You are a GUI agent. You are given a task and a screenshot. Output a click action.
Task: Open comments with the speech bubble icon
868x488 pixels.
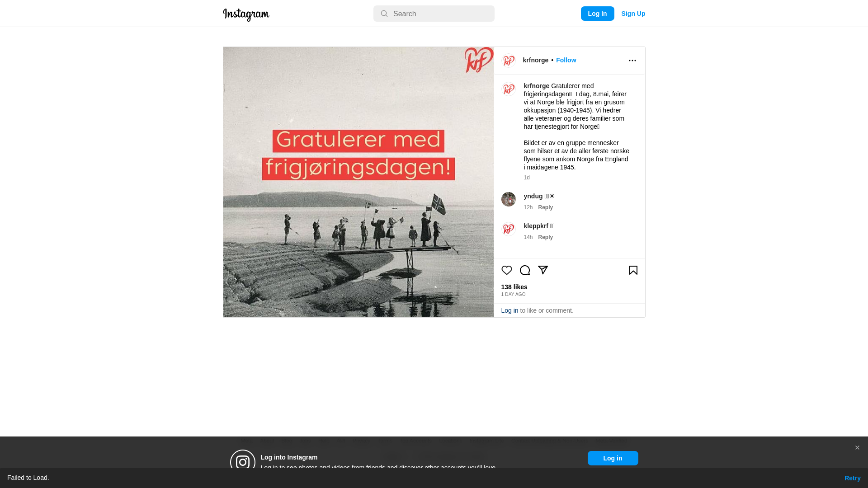(x=525, y=270)
